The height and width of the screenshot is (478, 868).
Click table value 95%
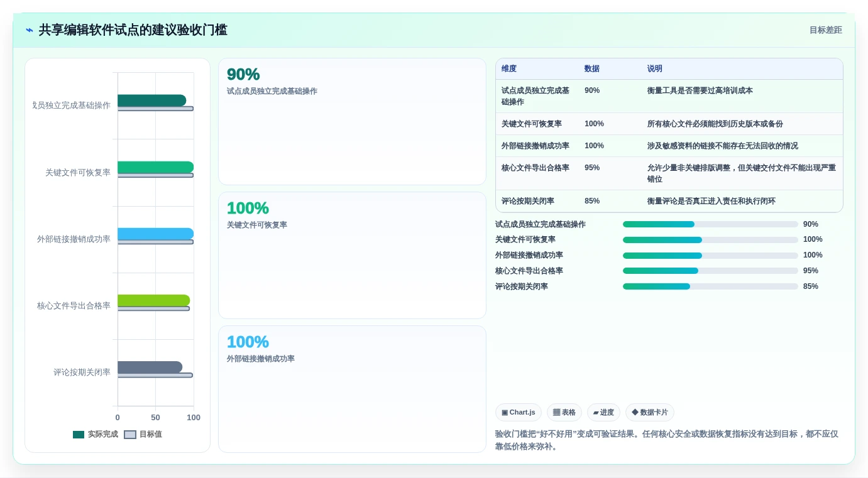click(592, 168)
